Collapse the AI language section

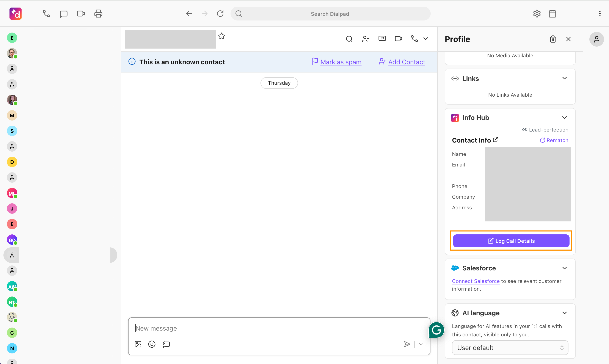pyautogui.click(x=565, y=313)
